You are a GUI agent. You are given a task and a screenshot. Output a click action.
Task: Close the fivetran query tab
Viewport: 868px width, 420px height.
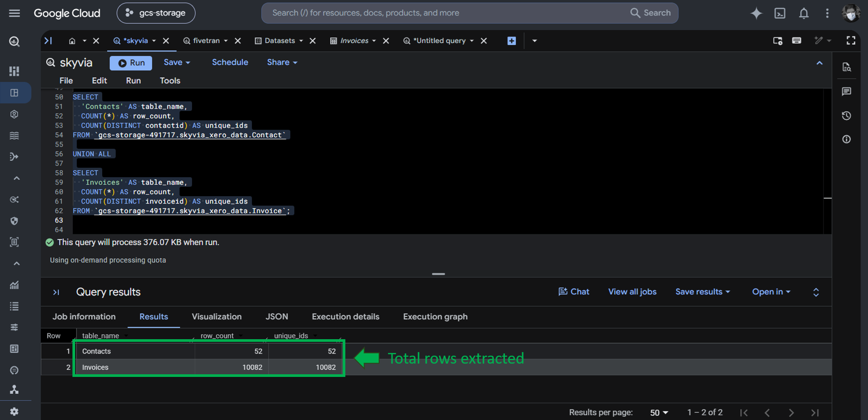238,41
